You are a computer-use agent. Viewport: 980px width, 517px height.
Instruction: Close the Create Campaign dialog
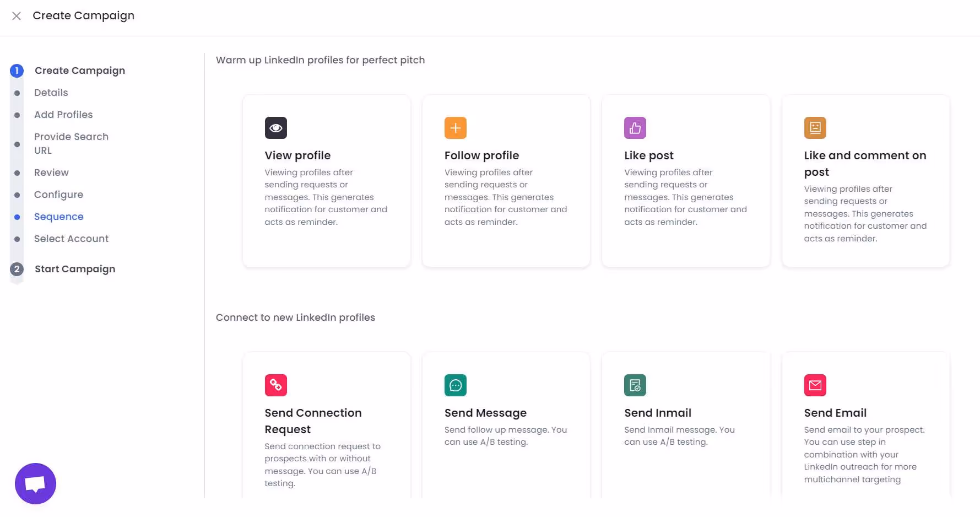pyautogui.click(x=17, y=16)
